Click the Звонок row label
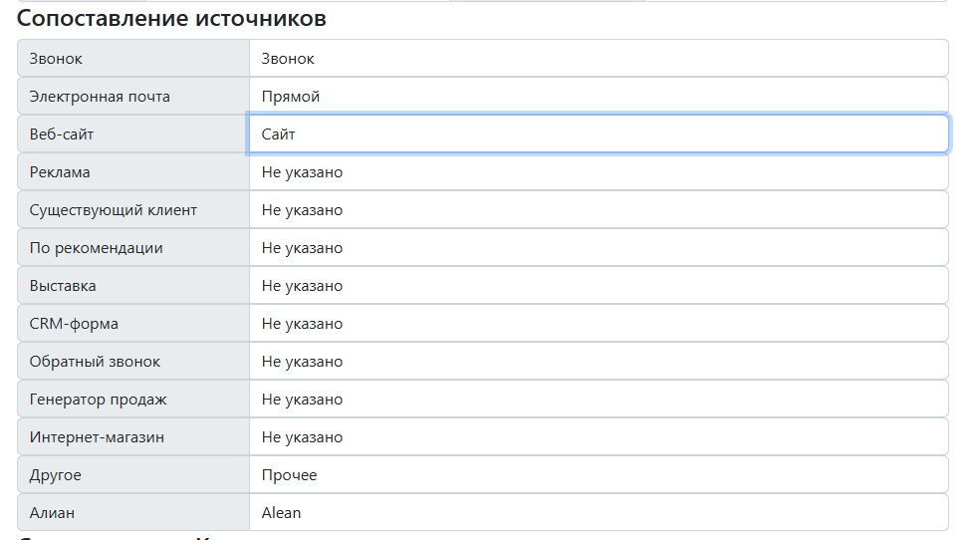 coord(56,58)
